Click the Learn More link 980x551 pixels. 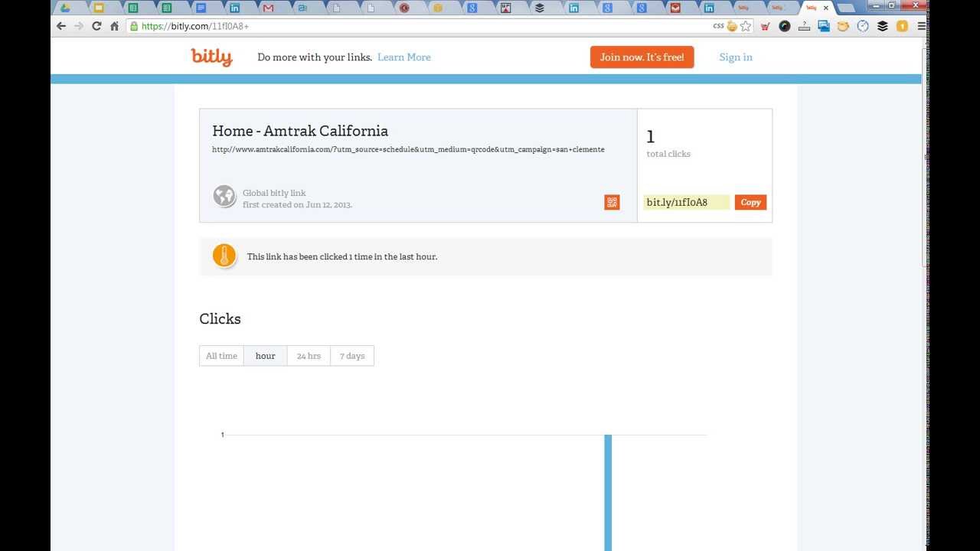pyautogui.click(x=404, y=57)
